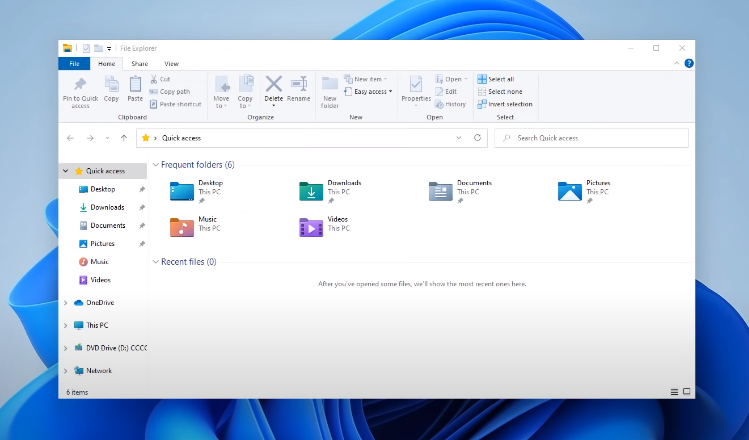Switch to the Share tab

139,64
